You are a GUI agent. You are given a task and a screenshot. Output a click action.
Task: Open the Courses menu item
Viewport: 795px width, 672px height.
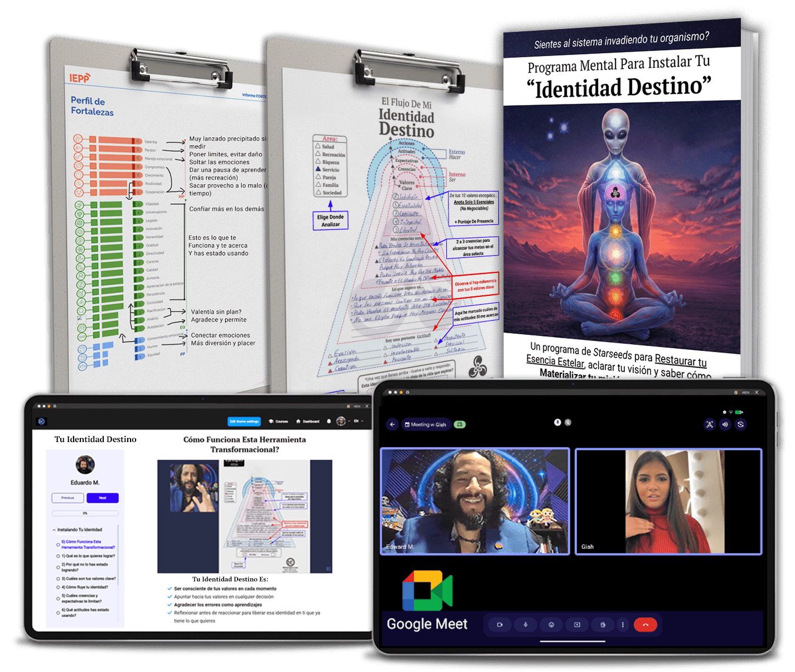(278, 421)
